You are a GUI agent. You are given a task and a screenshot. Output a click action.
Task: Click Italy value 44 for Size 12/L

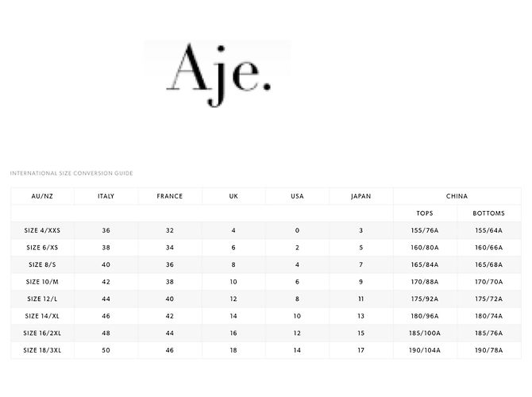(x=106, y=299)
